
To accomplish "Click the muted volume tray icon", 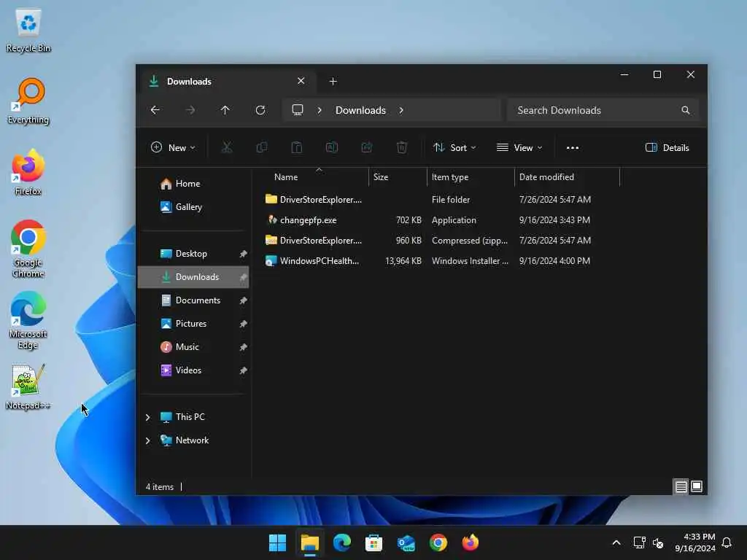I will coord(658,542).
